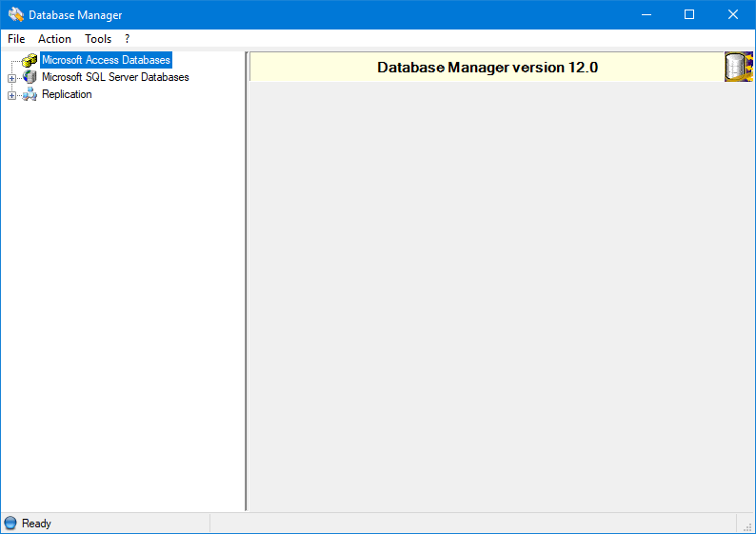The image size is (756, 534).
Task: Click the resize grip in status bar corner
Action: coord(747,526)
